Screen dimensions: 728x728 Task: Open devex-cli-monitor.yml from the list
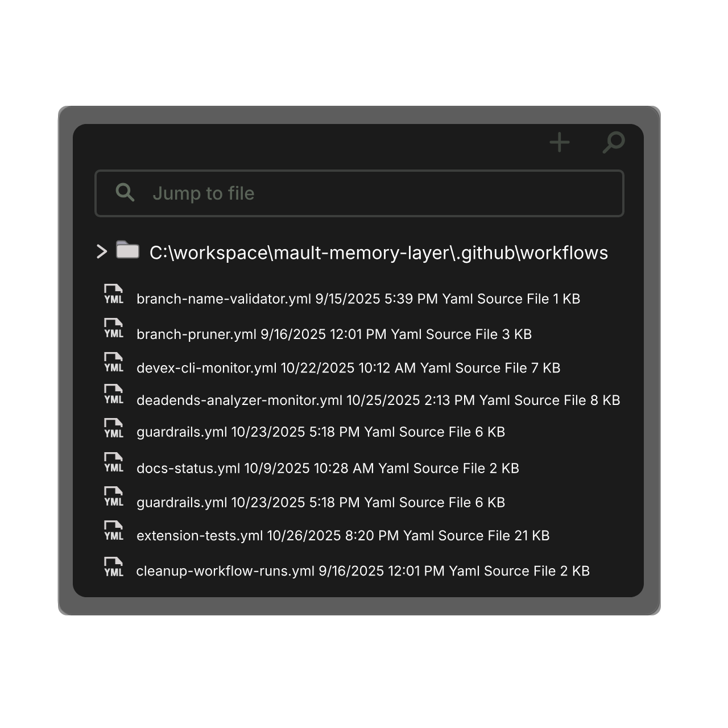(348, 368)
